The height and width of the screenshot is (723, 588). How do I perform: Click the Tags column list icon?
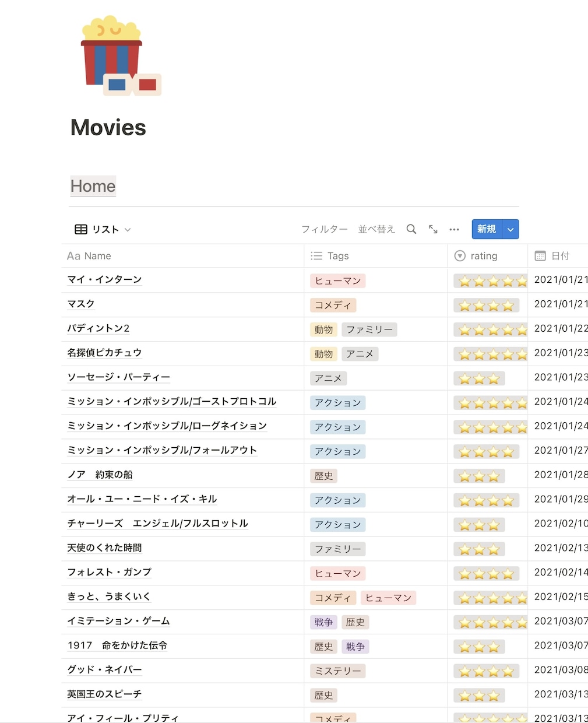click(x=316, y=255)
